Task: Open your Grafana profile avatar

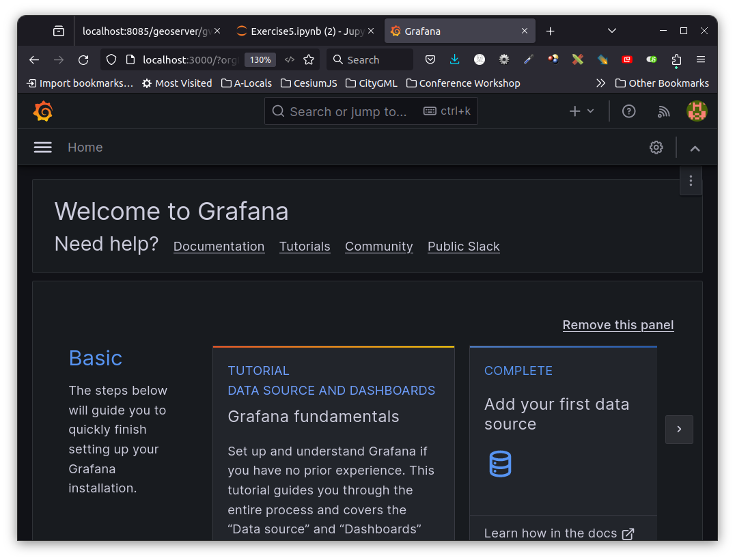Action: point(697,111)
